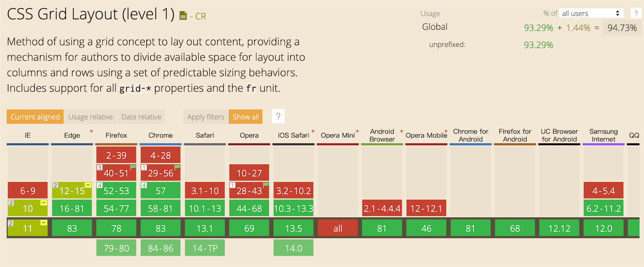
Task: Click the yellow minus icon on Edge 12-15
Action: [87, 185]
